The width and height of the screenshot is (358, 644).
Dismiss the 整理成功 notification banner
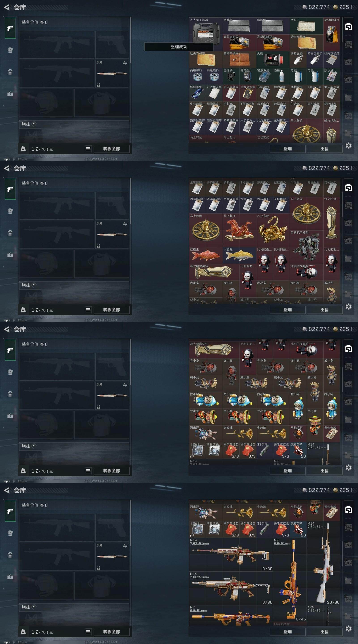(179, 47)
